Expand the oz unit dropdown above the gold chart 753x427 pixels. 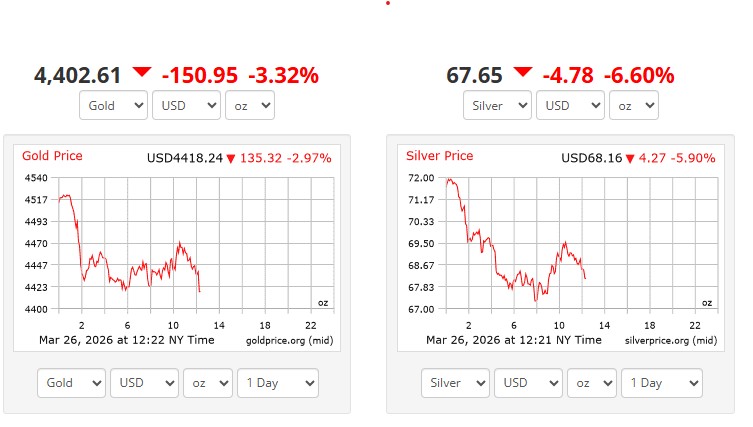[249, 105]
